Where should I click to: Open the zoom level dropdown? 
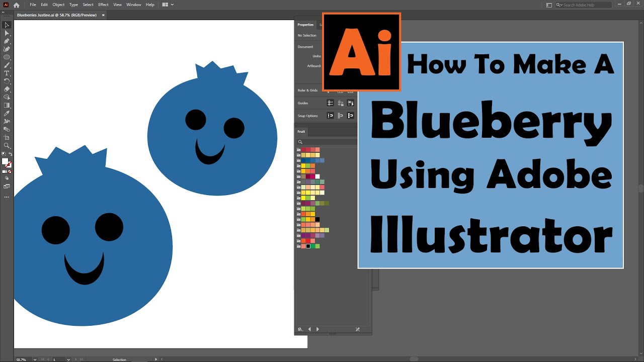(35, 359)
